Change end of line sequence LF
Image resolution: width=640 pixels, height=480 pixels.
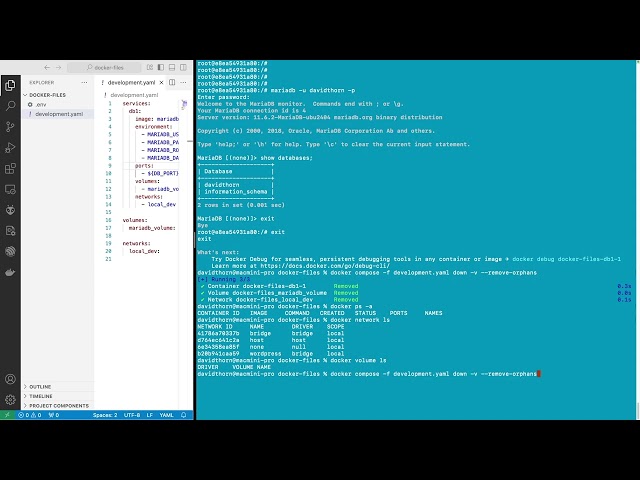pyautogui.click(x=150, y=415)
